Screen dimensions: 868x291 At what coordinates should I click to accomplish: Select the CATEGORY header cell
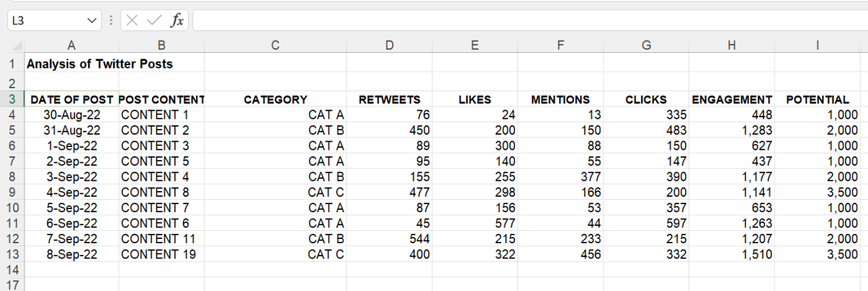point(275,99)
